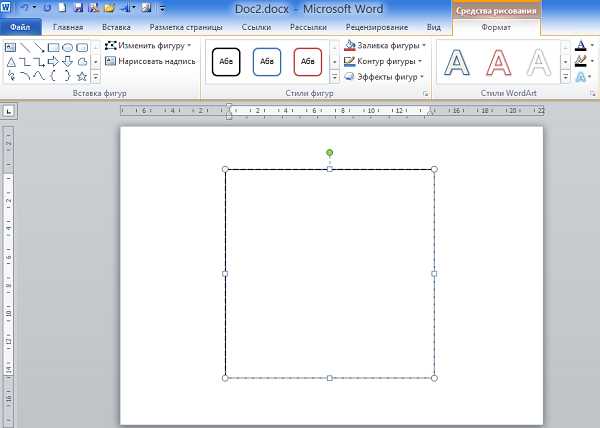600x428 pixels.
Task: Select the left brace shape
Action: click(53, 76)
